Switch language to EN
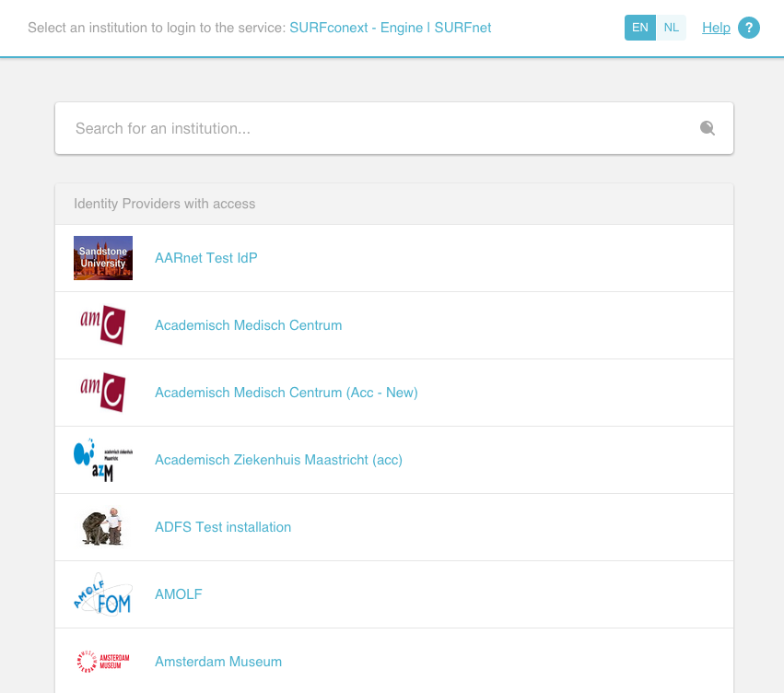 click(x=640, y=28)
